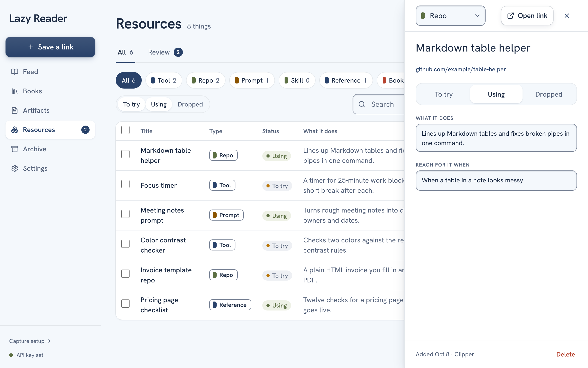The image size is (588, 368).
Task: Filter by Reference type chip
Action: point(346,80)
